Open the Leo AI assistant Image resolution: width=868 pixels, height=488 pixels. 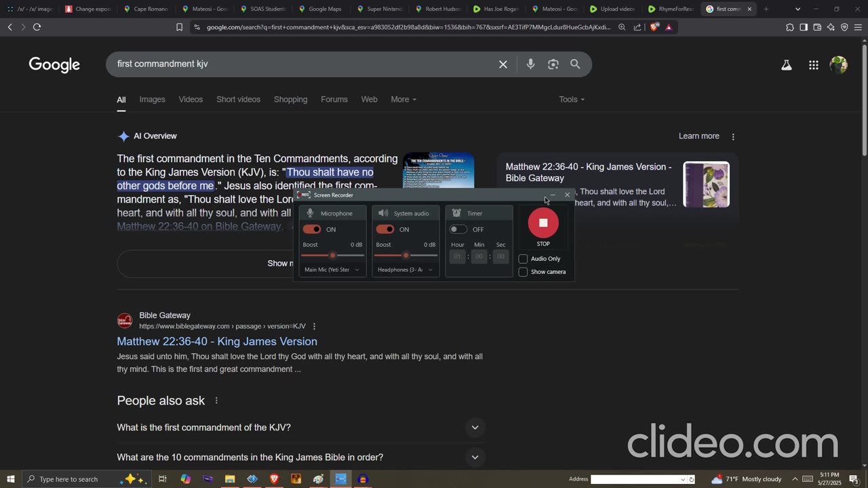[831, 27]
